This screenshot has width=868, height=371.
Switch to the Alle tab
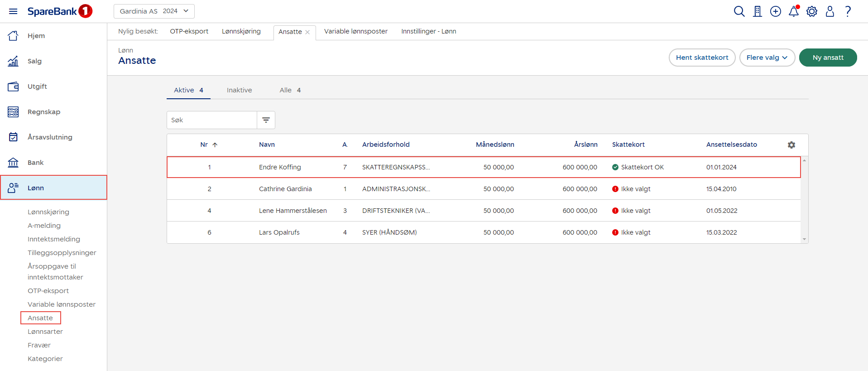290,90
